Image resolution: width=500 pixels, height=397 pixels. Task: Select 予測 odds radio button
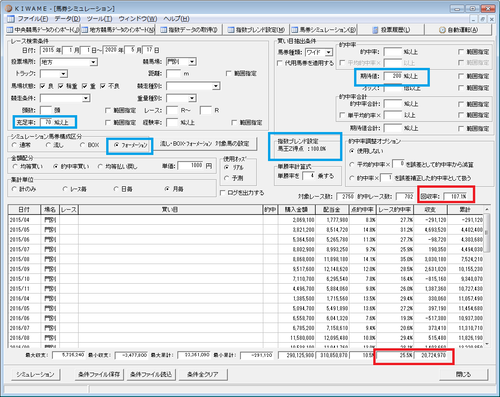pos(227,178)
